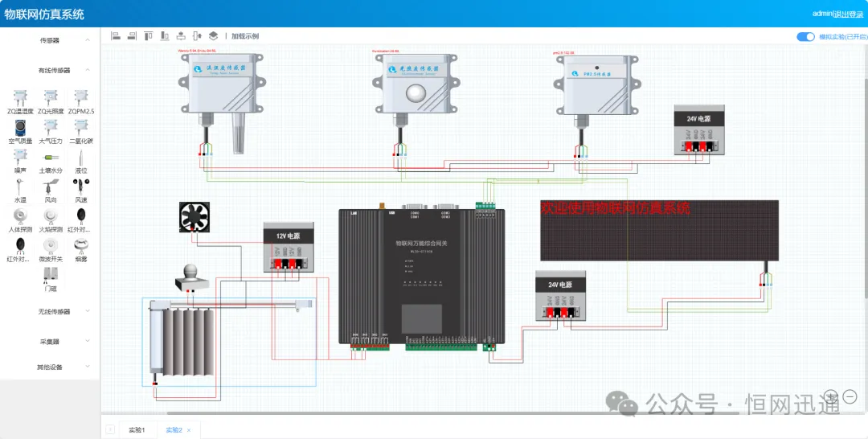The height and width of the screenshot is (439, 868).
Task: Click the fan device on the canvas
Action: tap(194, 217)
